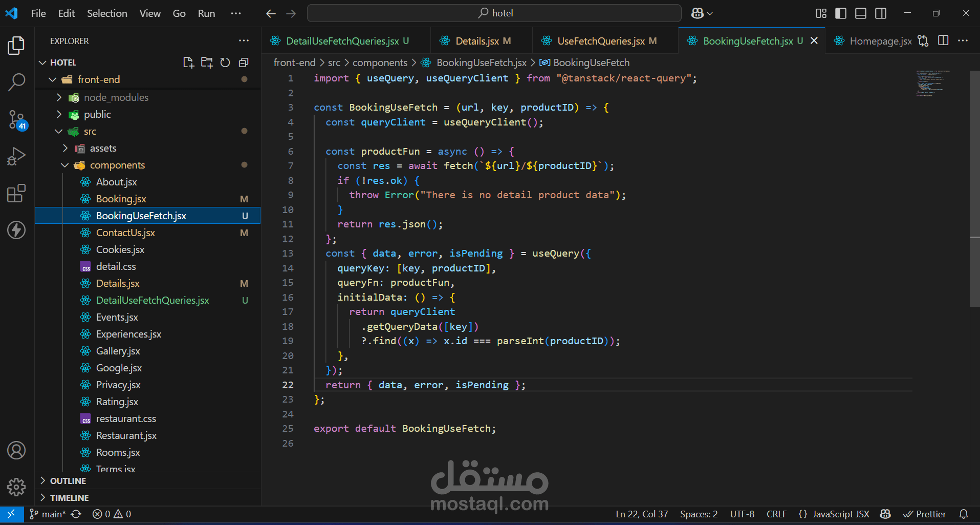Image resolution: width=980 pixels, height=525 pixels.
Task: Toggle secondary side bar visibility
Action: pos(881,13)
